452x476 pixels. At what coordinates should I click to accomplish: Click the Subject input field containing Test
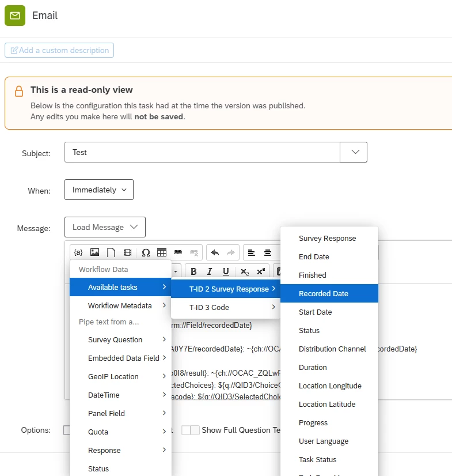[202, 152]
